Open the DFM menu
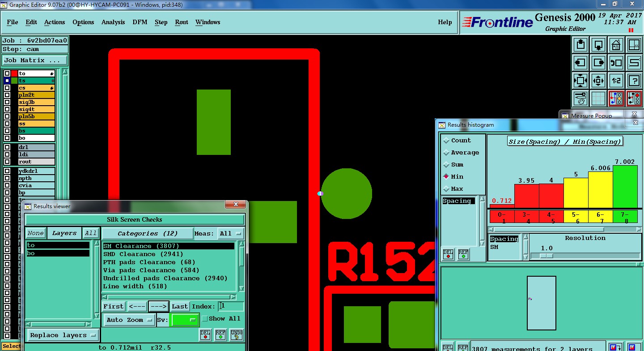 pos(140,22)
